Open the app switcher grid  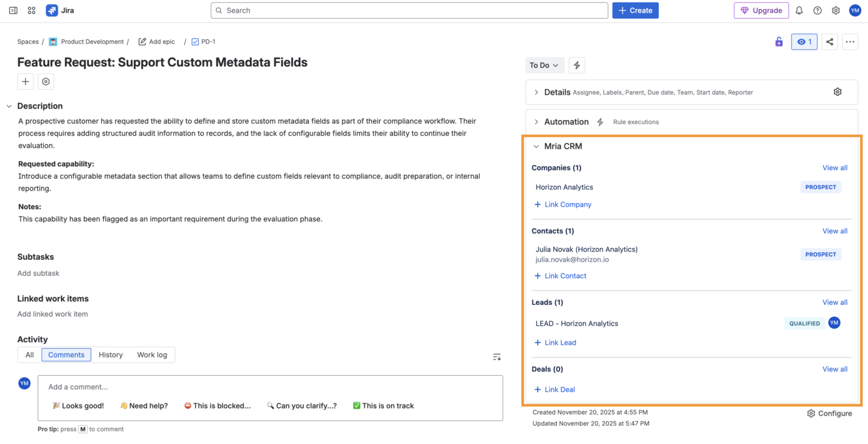[x=31, y=10]
